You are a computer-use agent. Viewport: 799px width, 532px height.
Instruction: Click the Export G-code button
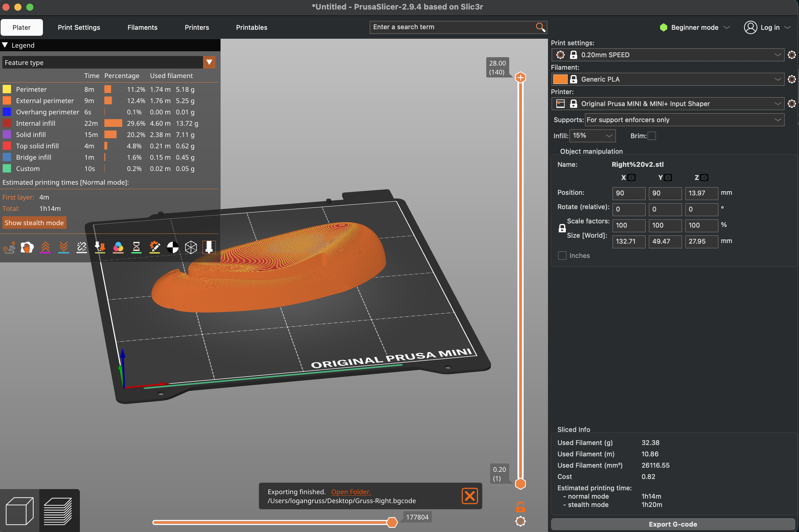point(672,524)
